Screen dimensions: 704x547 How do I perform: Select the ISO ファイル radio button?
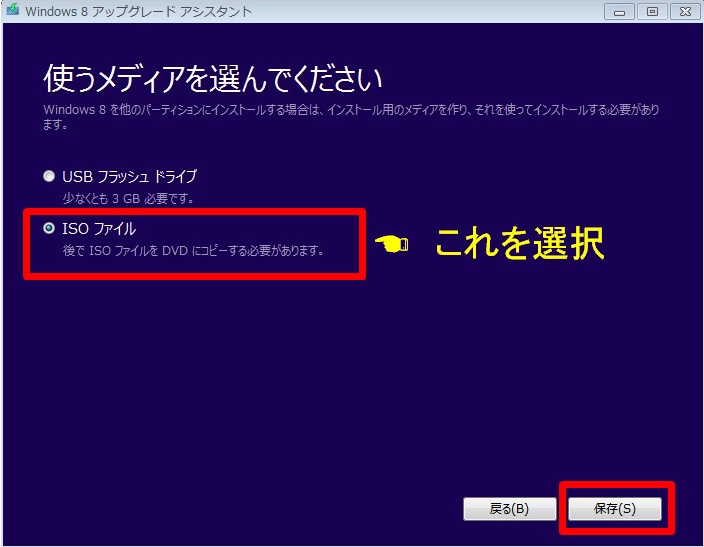tap(49, 228)
